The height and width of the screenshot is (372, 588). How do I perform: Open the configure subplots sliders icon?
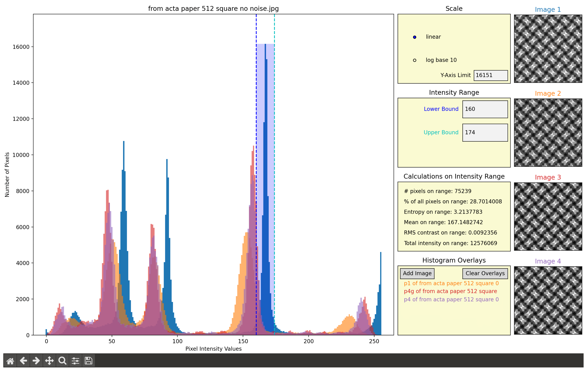(x=75, y=360)
